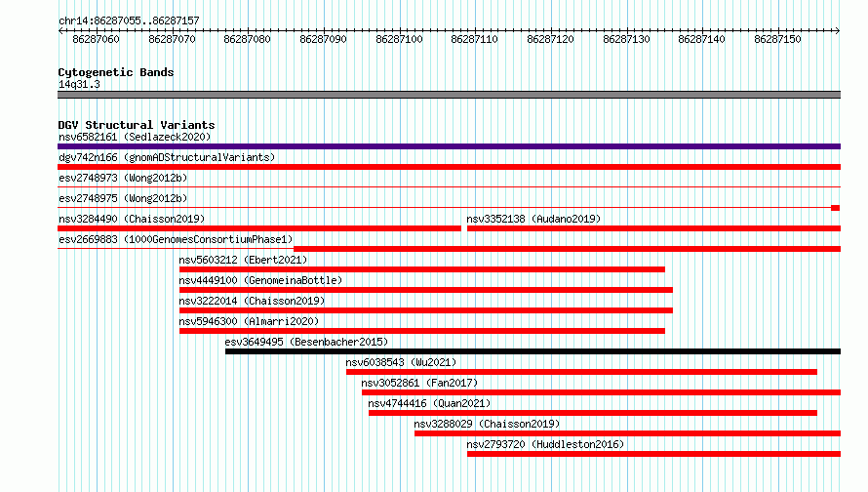This screenshot has height=492, width=868.
Task: Click ruler position 86287060
Action: 96,39
